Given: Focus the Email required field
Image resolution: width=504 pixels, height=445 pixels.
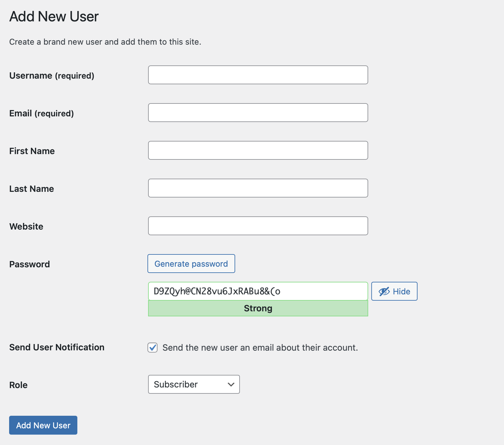Looking at the screenshot, I should pos(258,113).
